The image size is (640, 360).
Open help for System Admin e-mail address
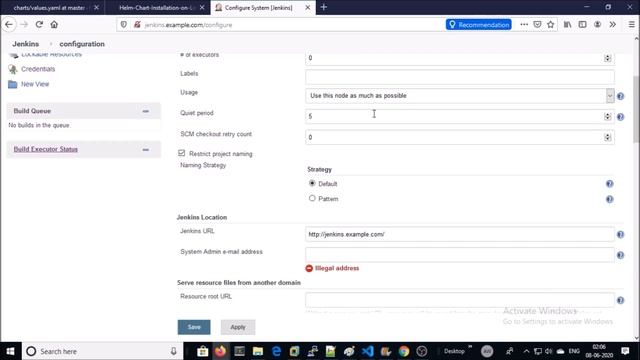point(620,256)
